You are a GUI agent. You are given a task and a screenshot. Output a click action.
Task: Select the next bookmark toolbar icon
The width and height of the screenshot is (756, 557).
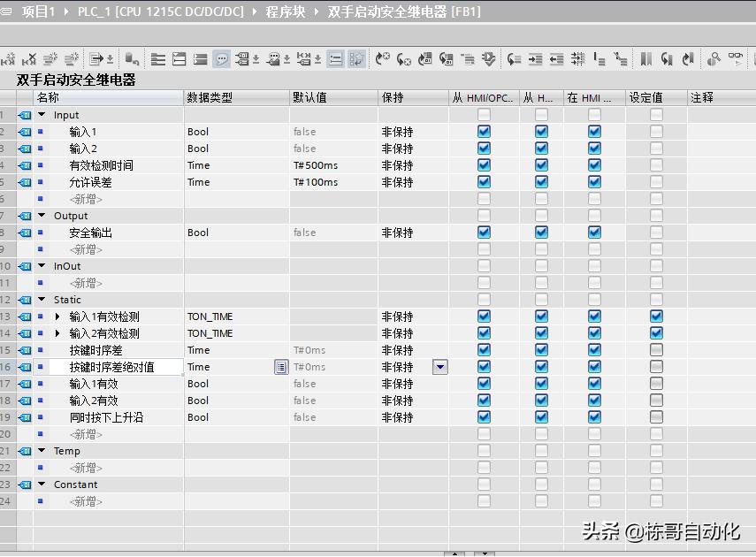(x=687, y=58)
